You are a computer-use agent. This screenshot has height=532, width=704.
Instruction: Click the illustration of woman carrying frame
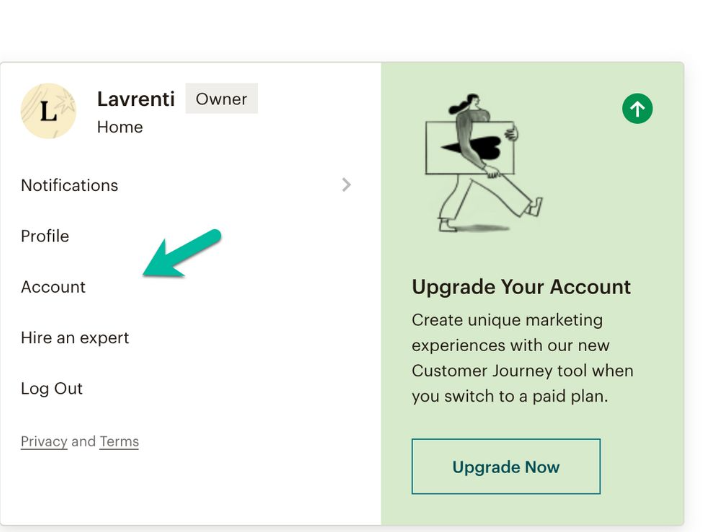point(484,163)
